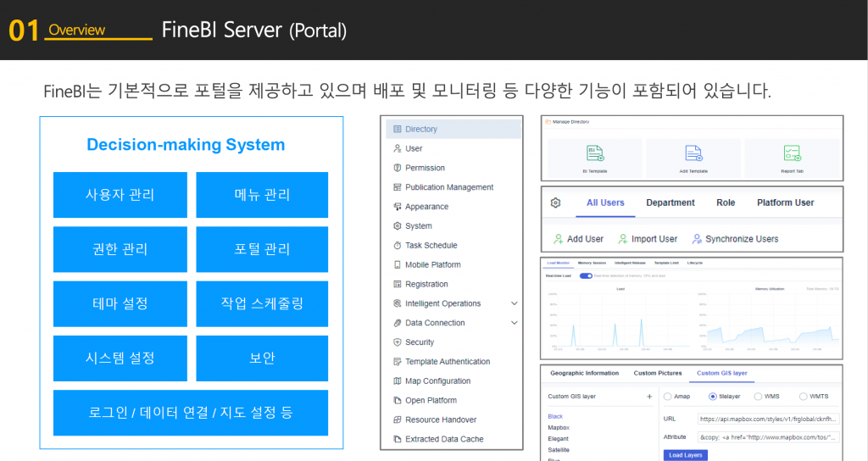
Task: Select the Amap radio button
Action: (668, 397)
